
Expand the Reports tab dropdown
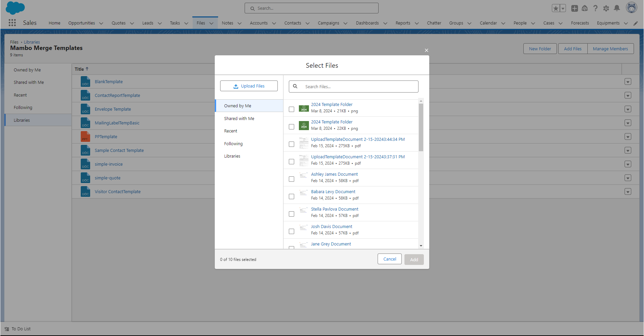417,23
